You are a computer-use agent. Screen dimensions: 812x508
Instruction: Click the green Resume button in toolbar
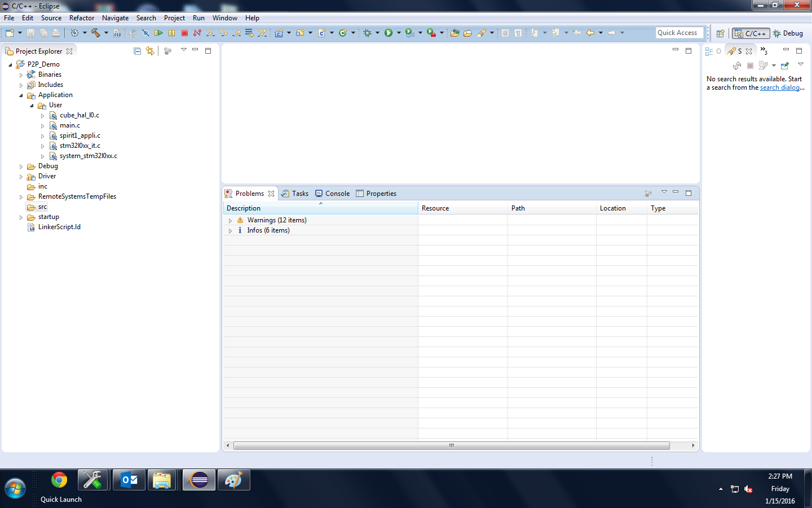[158, 33]
